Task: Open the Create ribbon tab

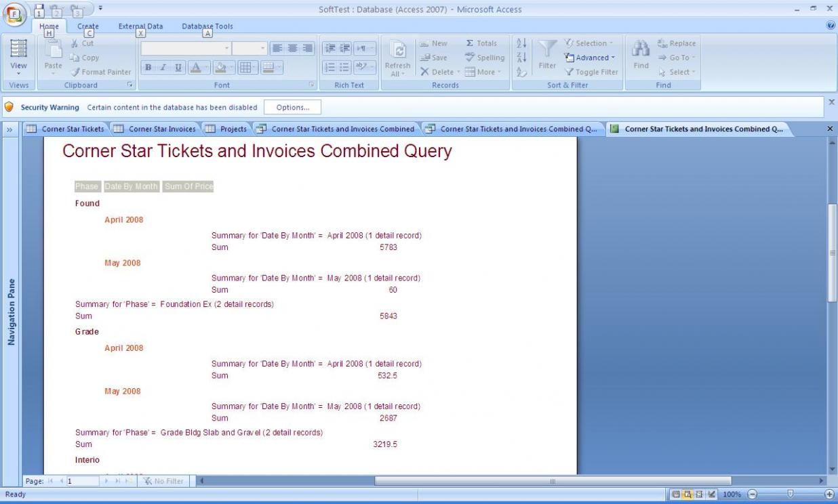Action: coord(88,26)
